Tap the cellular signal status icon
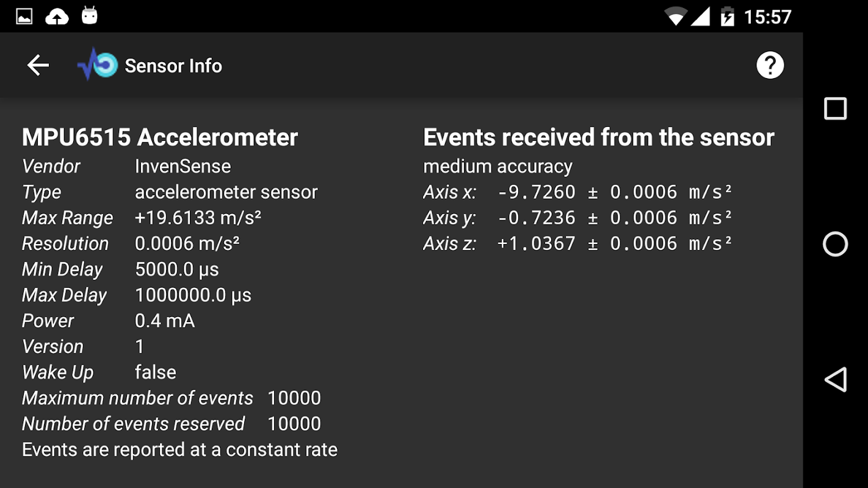The height and width of the screenshot is (488, 868). click(700, 16)
